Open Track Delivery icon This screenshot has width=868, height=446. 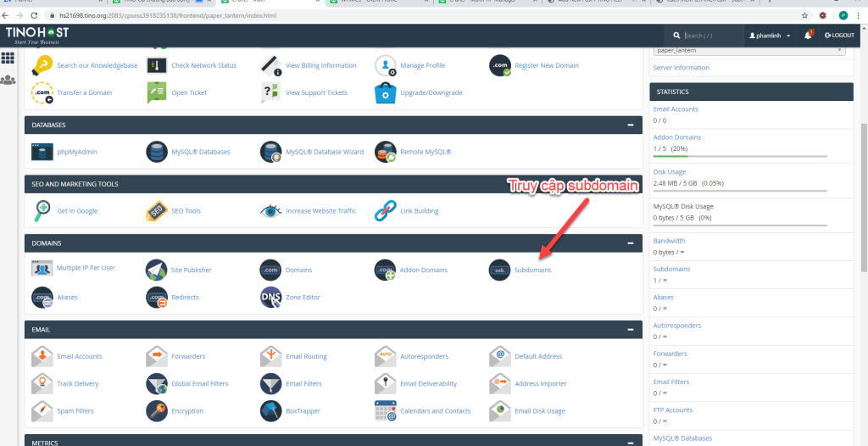coord(42,383)
